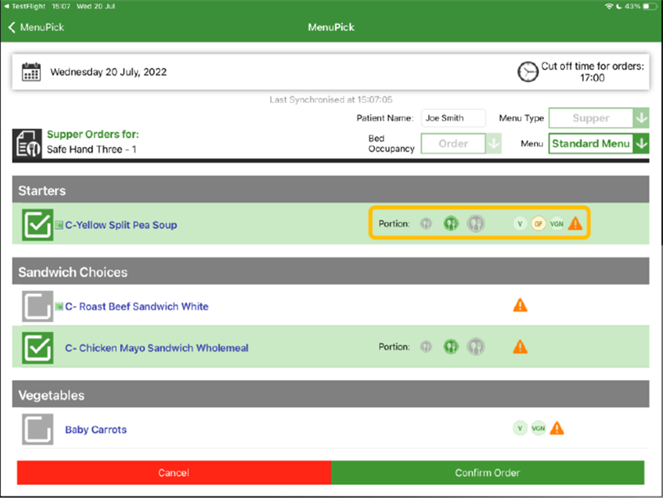Tap the Sandwich Choices section header
The image size is (663, 498).
[x=331, y=271]
